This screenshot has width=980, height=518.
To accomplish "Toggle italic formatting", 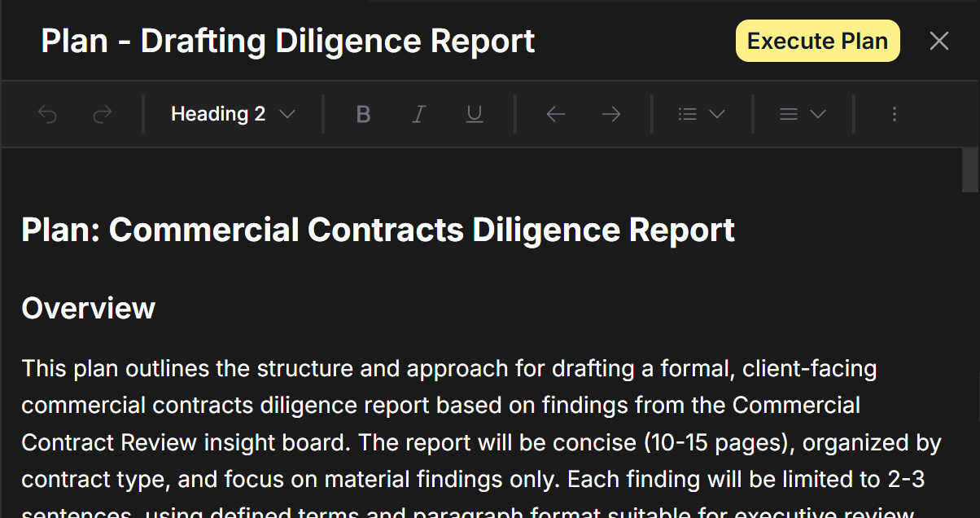I will [418, 115].
